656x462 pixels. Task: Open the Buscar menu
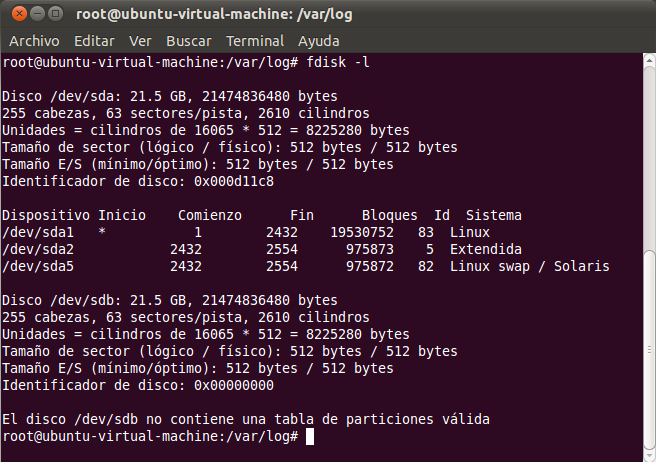(188, 41)
